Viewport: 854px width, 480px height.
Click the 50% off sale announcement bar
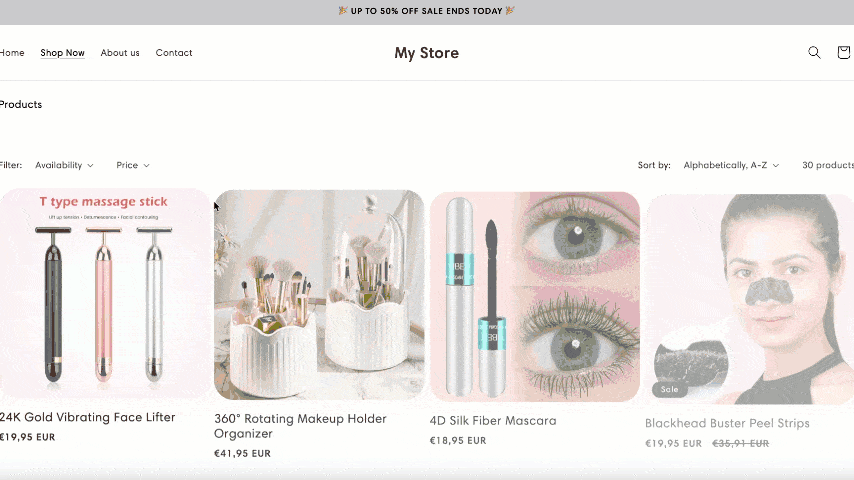427,11
